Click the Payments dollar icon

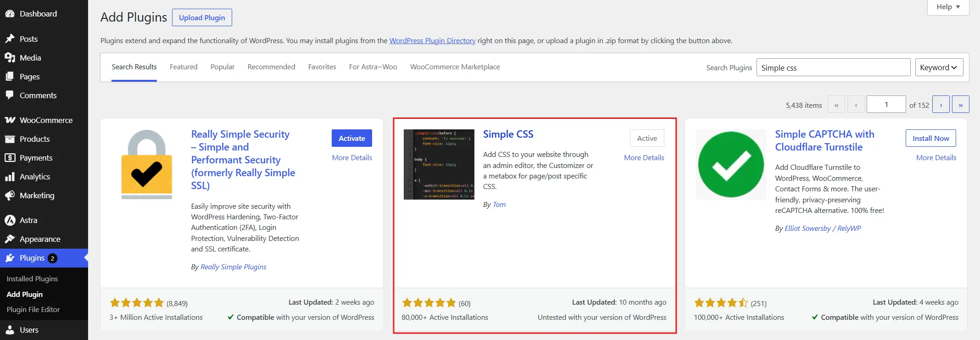tap(10, 158)
